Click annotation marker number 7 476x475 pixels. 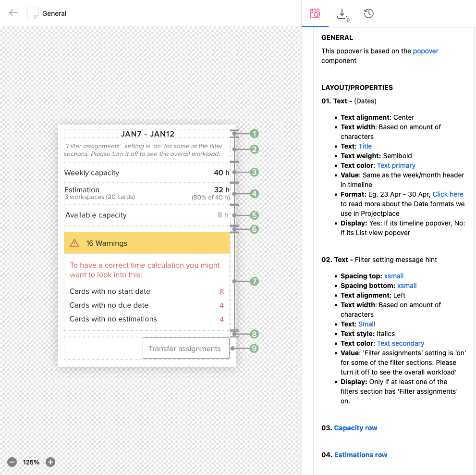[254, 281]
